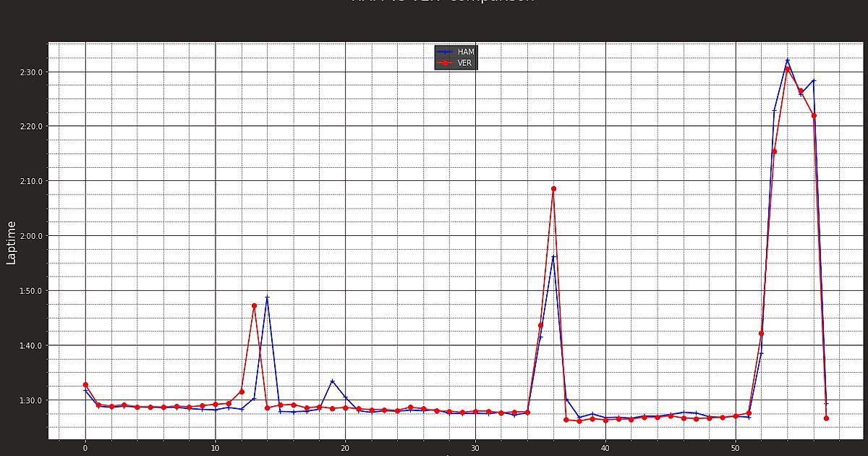Click the red VER marker in the legend

coord(445,63)
